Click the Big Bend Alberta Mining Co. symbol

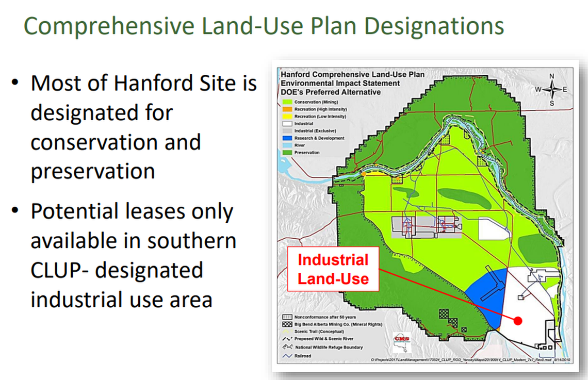(x=287, y=324)
